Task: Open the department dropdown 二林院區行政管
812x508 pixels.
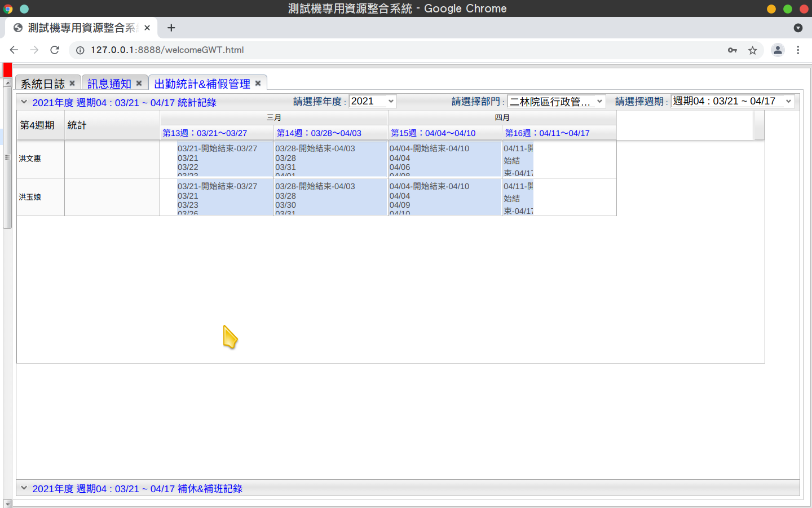Action: (556, 102)
